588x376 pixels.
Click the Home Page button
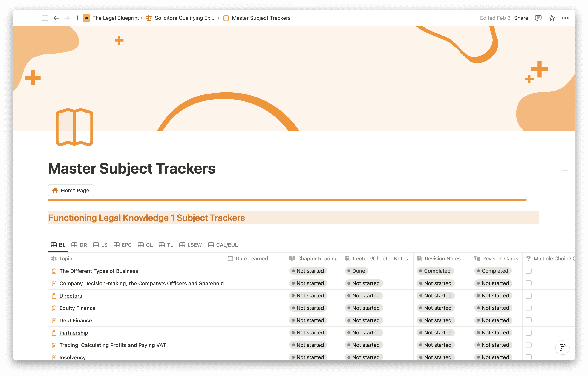tap(71, 190)
